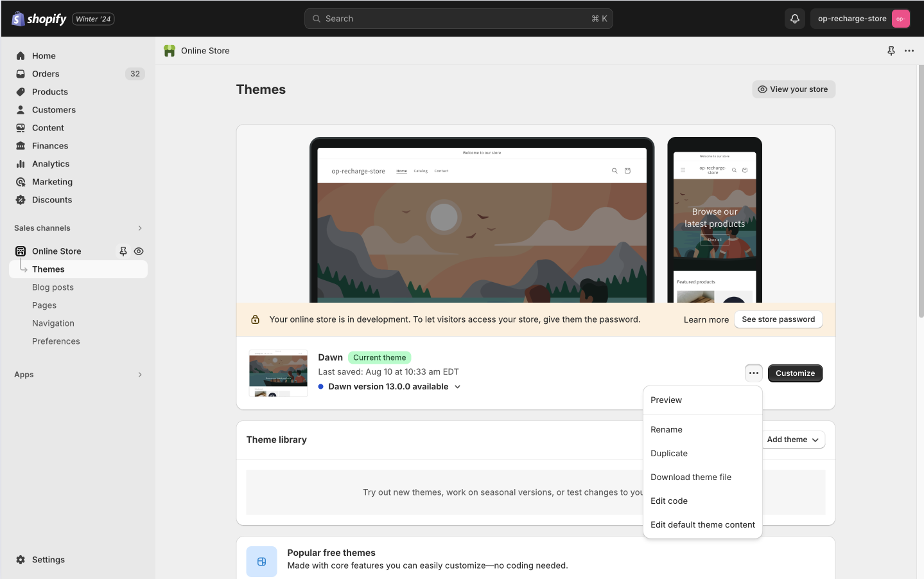Click the Winter '24 edition badge
Viewport: 924px width, 579px height.
[93, 19]
